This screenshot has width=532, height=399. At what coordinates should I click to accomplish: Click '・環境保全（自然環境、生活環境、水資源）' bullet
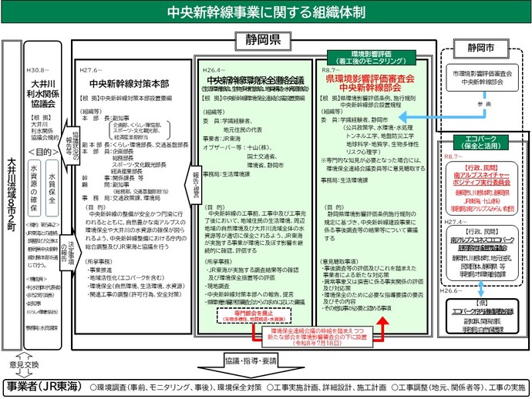point(136,286)
